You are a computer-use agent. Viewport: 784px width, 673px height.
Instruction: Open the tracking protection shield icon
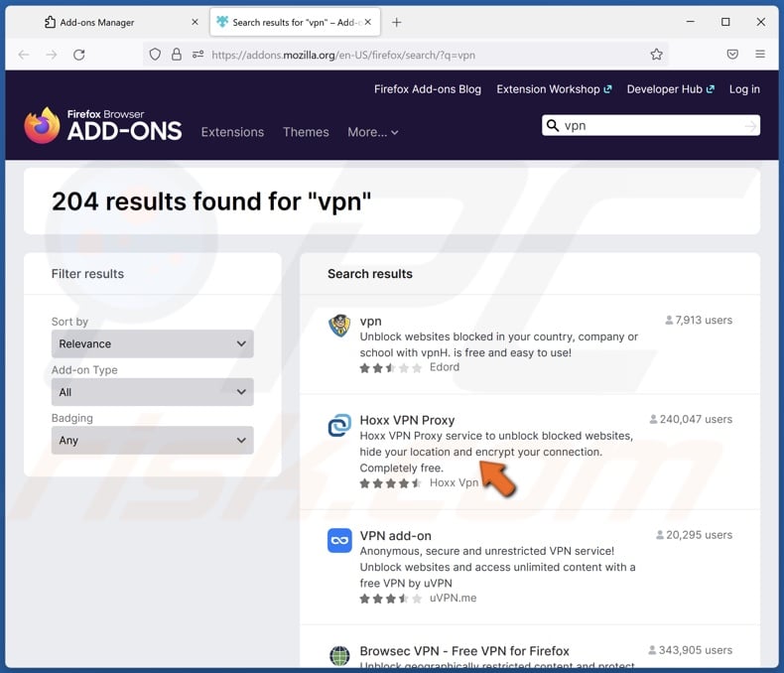click(155, 55)
